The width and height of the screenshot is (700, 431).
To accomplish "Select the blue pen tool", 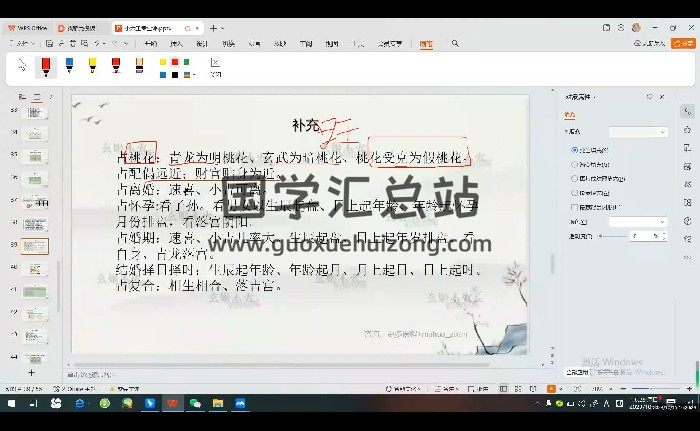I will coord(69,66).
